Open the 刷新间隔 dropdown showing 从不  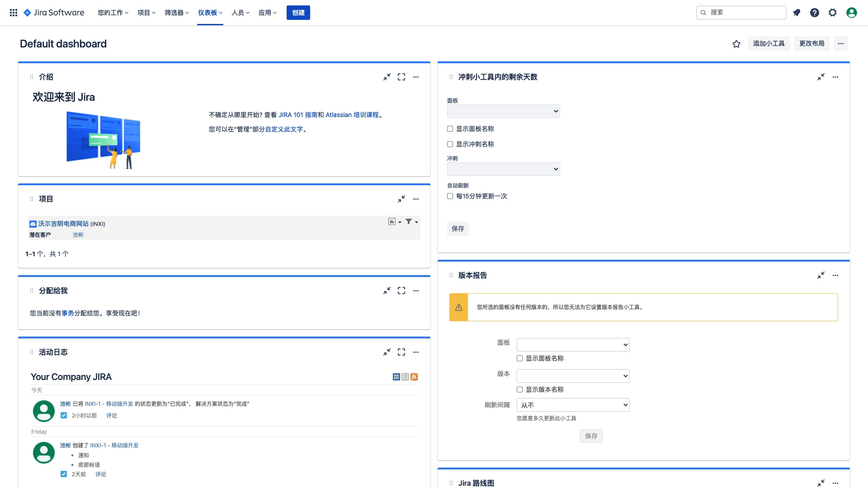[573, 405]
